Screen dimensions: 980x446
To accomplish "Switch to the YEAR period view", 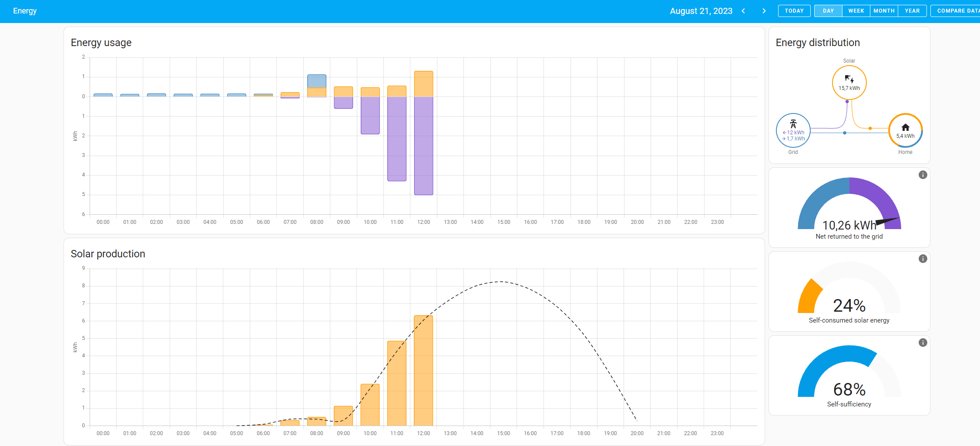I will click(x=912, y=11).
